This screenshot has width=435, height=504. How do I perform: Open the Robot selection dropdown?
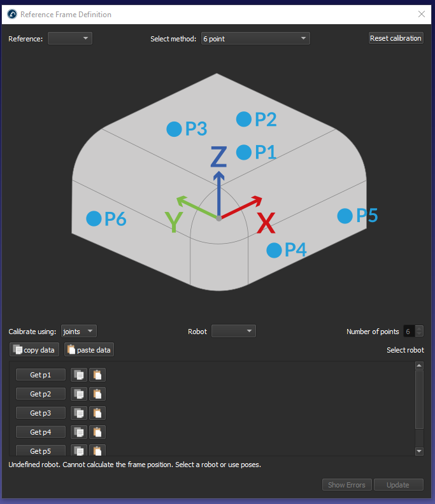234,331
